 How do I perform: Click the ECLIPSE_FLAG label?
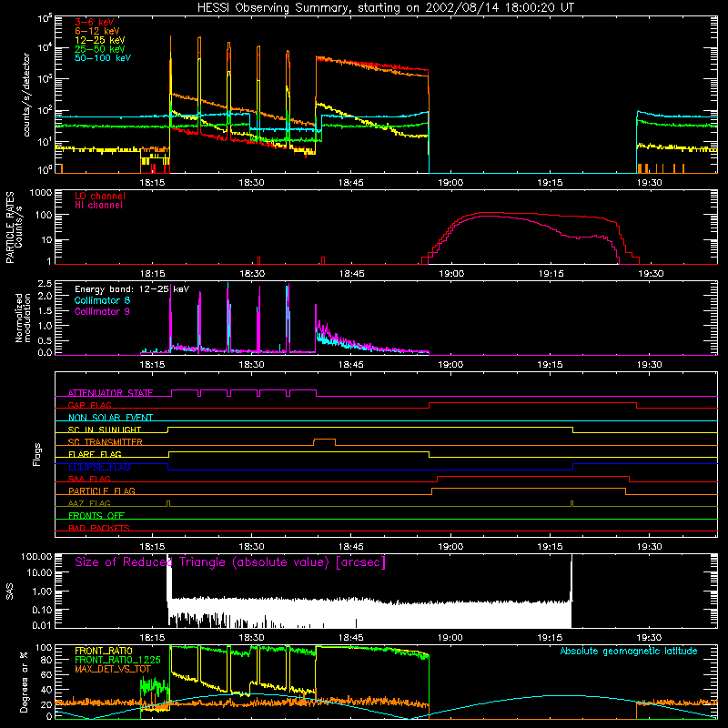pyautogui.click(x=99, y=467)
